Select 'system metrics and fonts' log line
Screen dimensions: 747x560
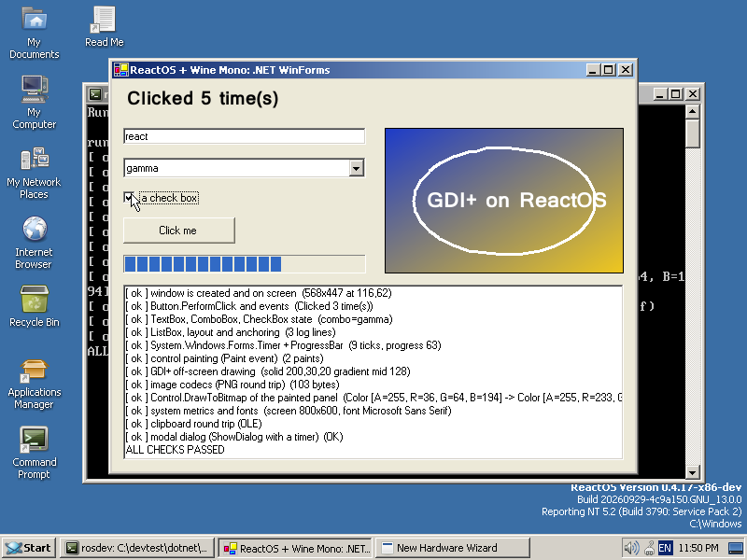tap(373, 411)
